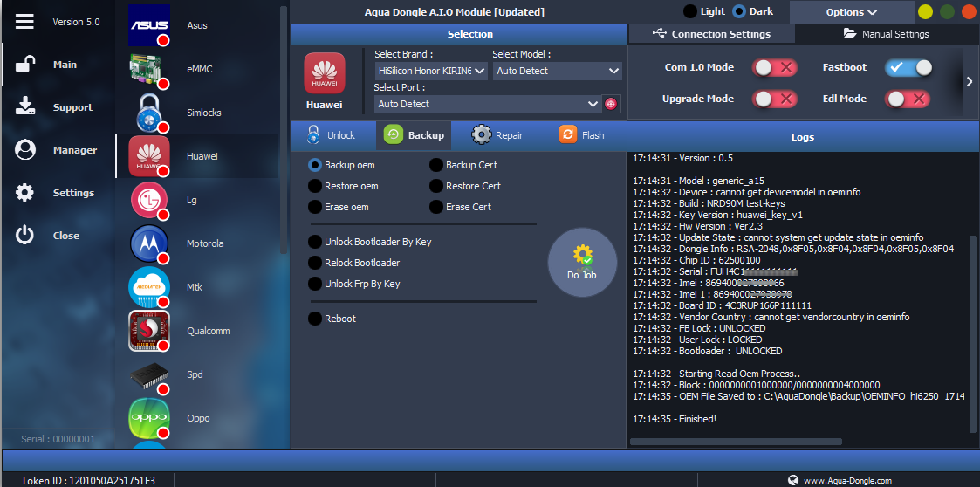The width and height of the screenshot is (980, 487).
Task: Toggle the Edl Mode switch
Action: coord(908,99)
